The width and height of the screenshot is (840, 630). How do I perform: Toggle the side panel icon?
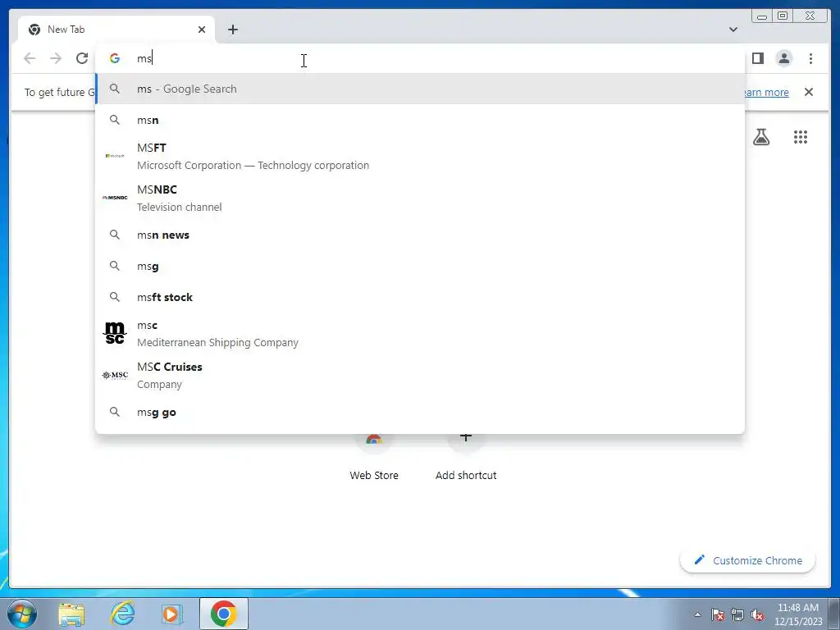pyautogui.click(x=757, y=58)
